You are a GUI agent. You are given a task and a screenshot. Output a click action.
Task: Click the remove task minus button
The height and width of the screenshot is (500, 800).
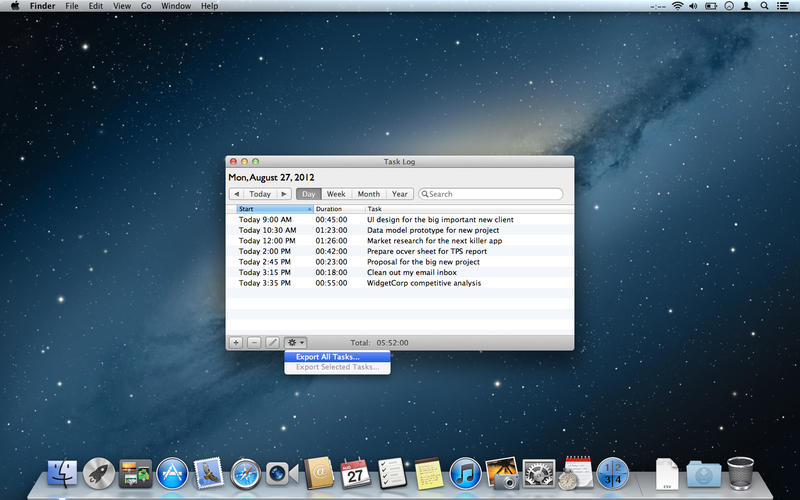pyautogui.click(x=254, y=342)
